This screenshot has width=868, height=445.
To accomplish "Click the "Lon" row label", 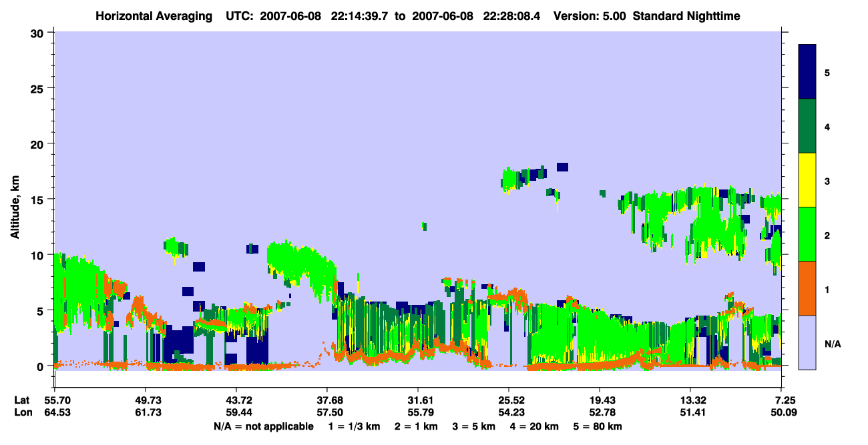I will (23, 413).
